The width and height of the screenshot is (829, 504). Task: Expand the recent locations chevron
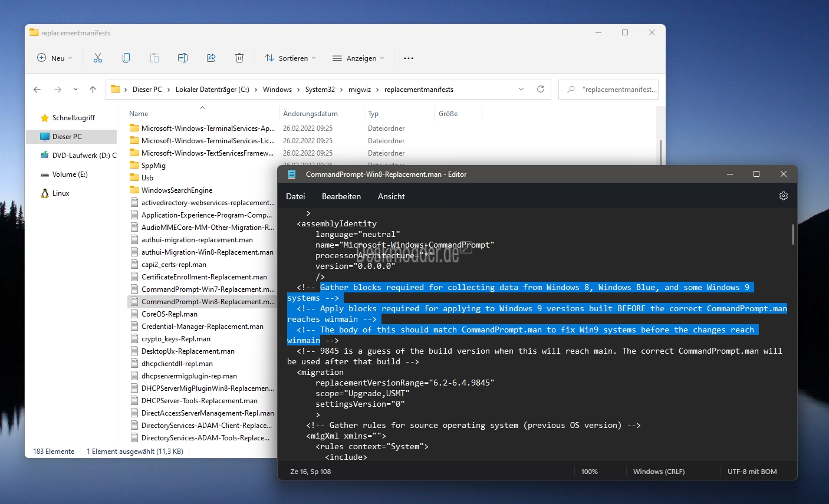click(x=75, y=90)
